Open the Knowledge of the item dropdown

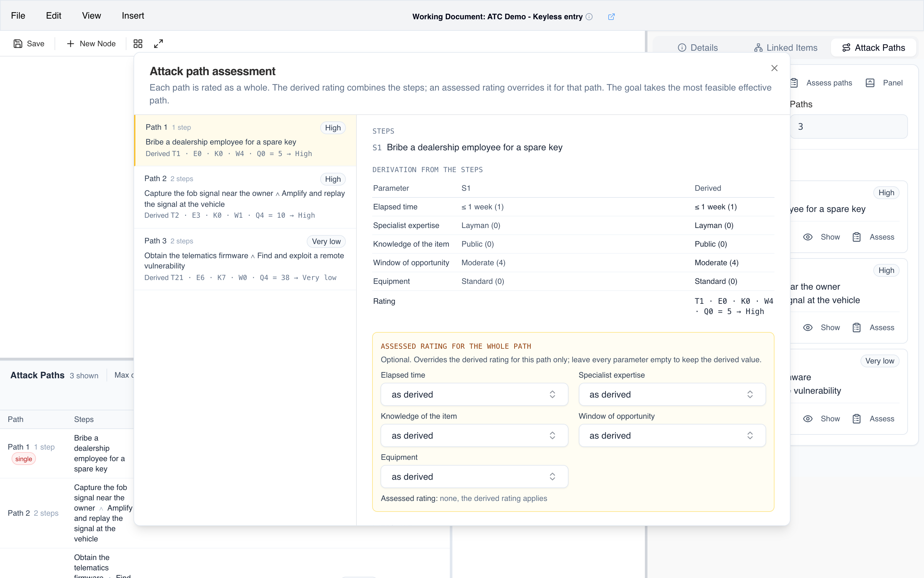(474, 435)
